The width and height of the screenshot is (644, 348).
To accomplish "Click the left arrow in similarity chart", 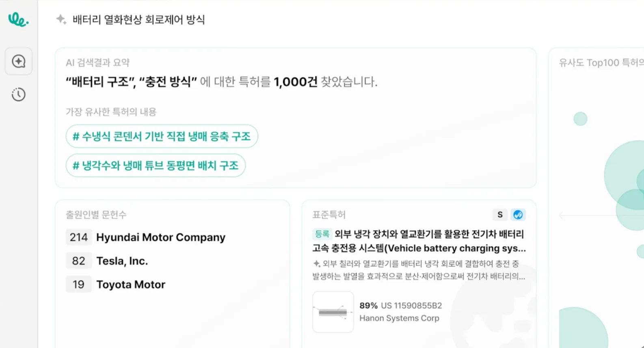I will click(x=562, y=215).
